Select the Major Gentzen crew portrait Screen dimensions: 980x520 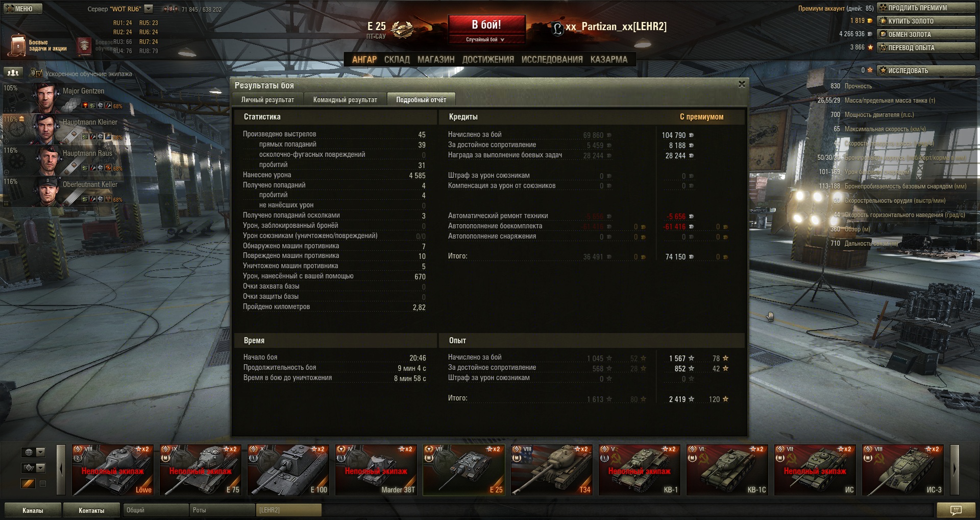(46, 98)
